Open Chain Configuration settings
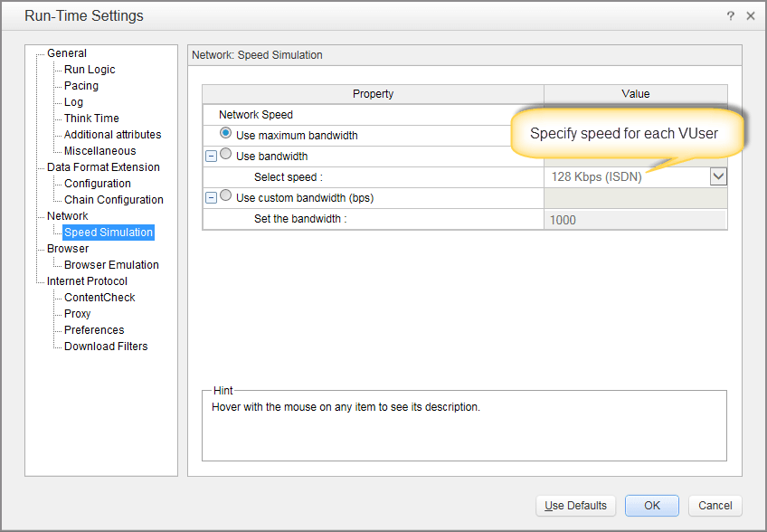This screenshot has height=532, width=767. pos(114,200)
